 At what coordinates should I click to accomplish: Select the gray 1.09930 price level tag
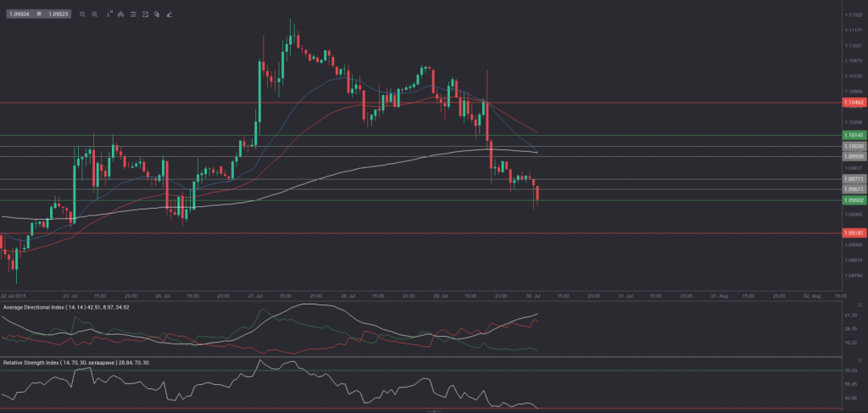point(854,157)
